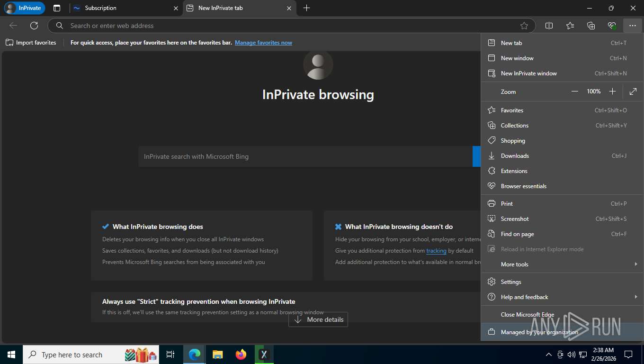The image size is (644, 364).
Task: Expand the More tools submenu
Action: [562, 264]
